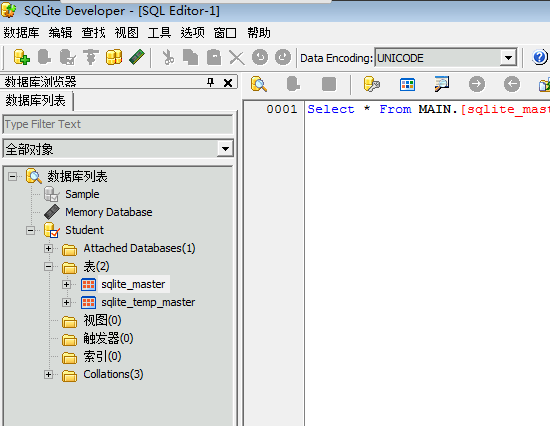Click the Cut scissors icon
Screen dimensions: 550x426
click(168, 57)
